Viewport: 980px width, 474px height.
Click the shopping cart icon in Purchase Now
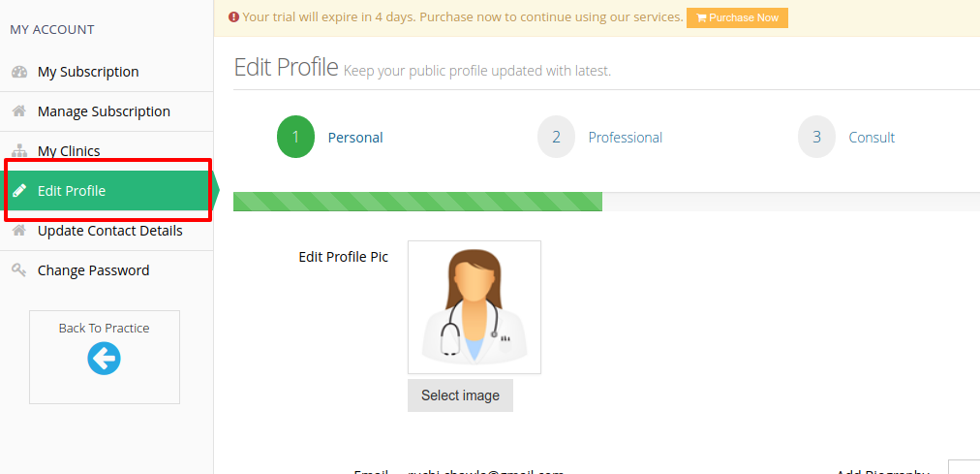click(701, 17)
